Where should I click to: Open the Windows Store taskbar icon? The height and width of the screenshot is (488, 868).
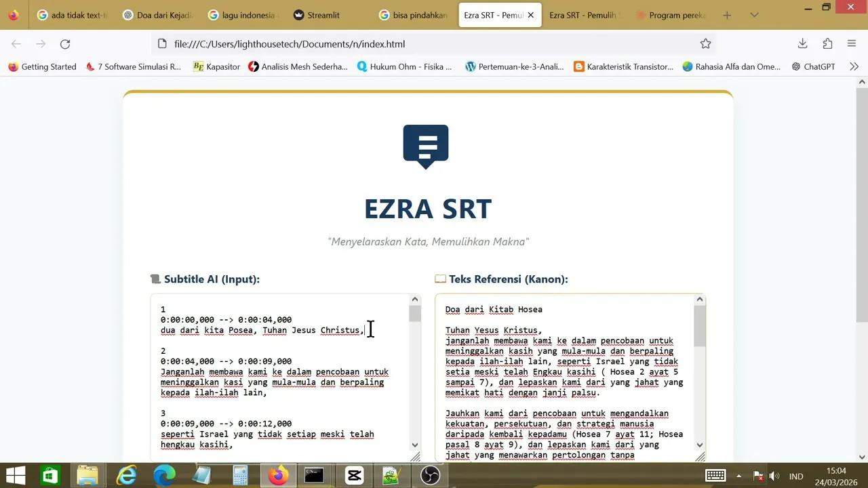[x=50, y=476]
